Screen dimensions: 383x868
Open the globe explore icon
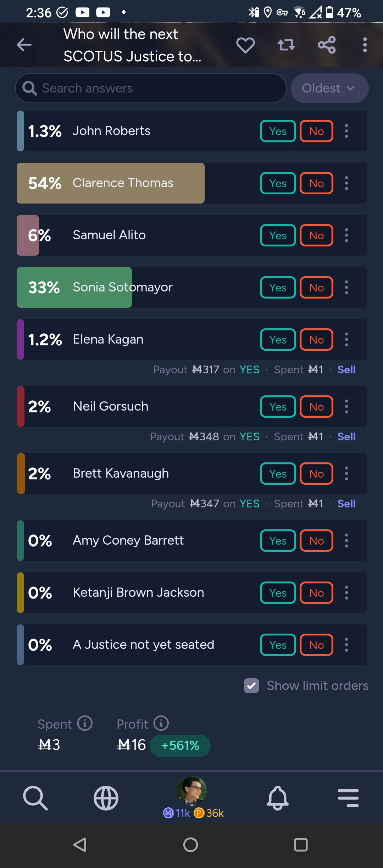pos(106,798)
